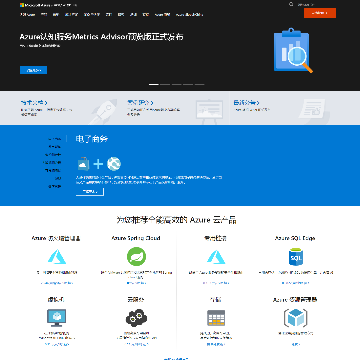
Task: Open the Metrics Advisor banner headline
Action: coord(101,37)
